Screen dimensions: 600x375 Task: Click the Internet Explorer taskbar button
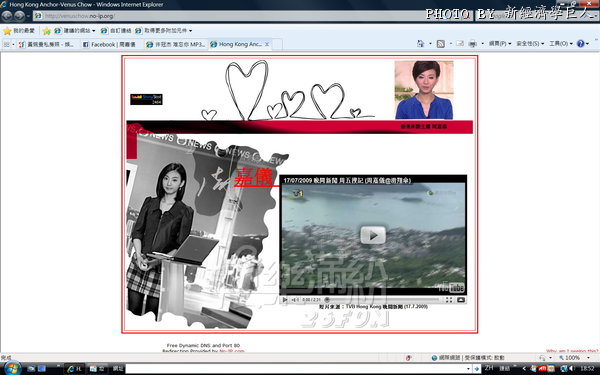[74, 368]
